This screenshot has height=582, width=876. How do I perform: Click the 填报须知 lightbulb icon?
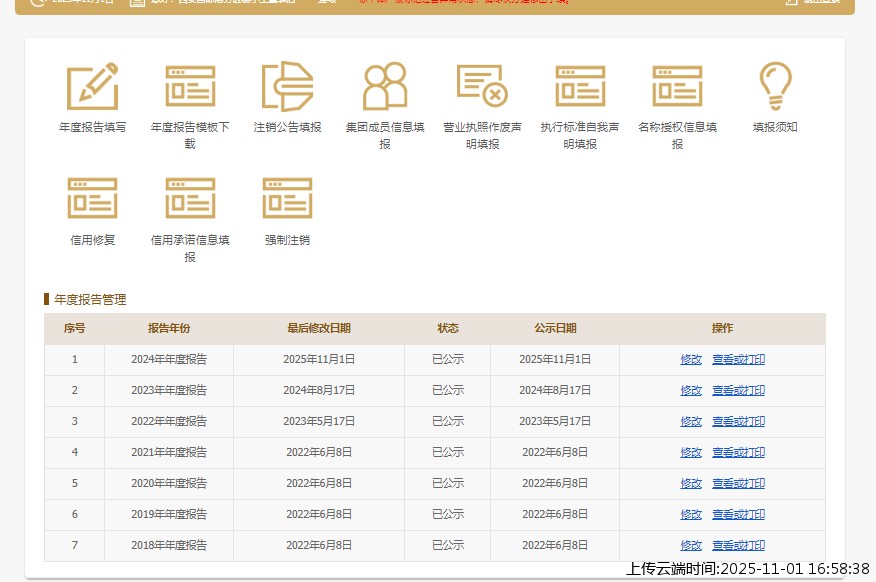(775, 87)
